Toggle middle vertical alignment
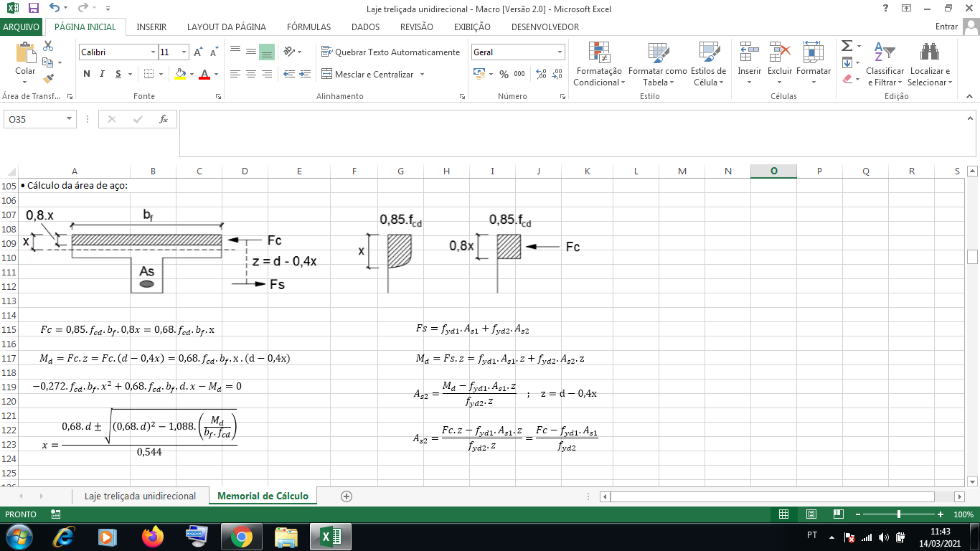The height and width of the screenshot is (551, 980). [250, 52]
